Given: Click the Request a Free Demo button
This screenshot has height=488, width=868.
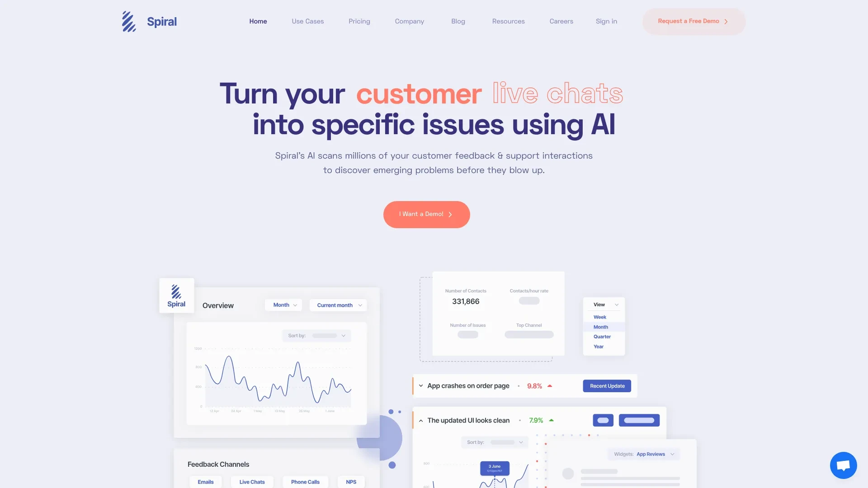Looking at the screenshot, I should [x=693, y=21].
